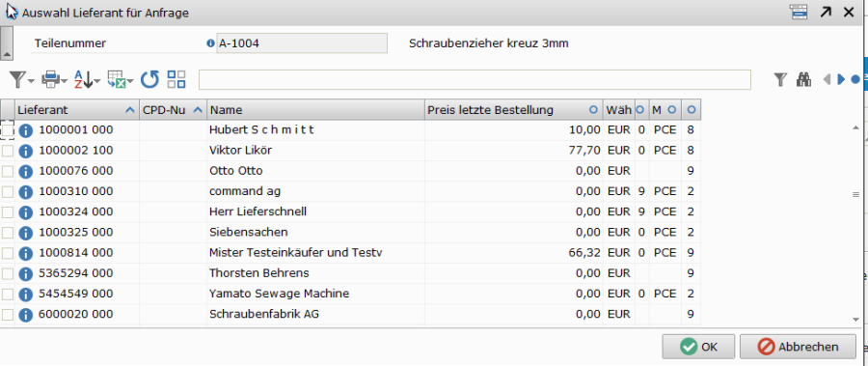Open info icon for supplier 5365294 000
This screenshot has height=366, width=868.
point(25,274)
